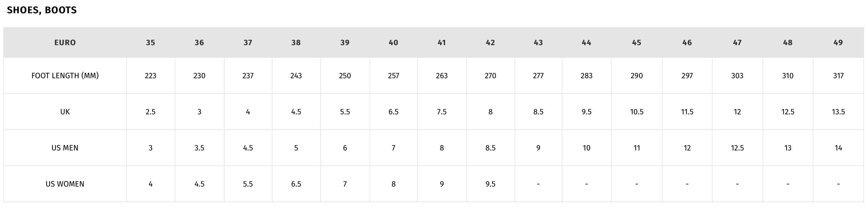The width and height of the screenshot is (868, 210).
Task: Click the foot length value 223
Action: coord(151,76)
